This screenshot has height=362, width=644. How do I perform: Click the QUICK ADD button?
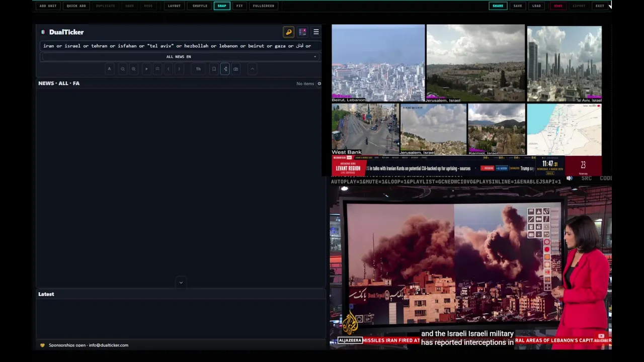click(76, 6)
